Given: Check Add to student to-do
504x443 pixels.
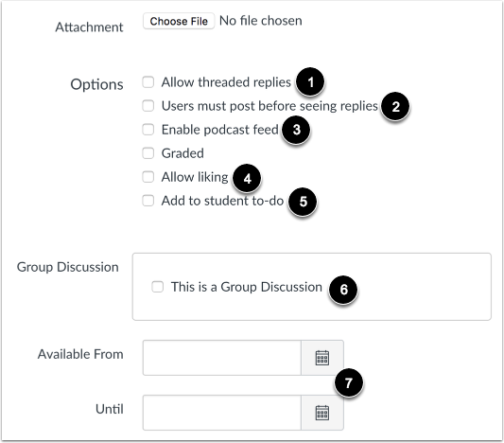Looking at the screenshot, I should click(148, 201).
